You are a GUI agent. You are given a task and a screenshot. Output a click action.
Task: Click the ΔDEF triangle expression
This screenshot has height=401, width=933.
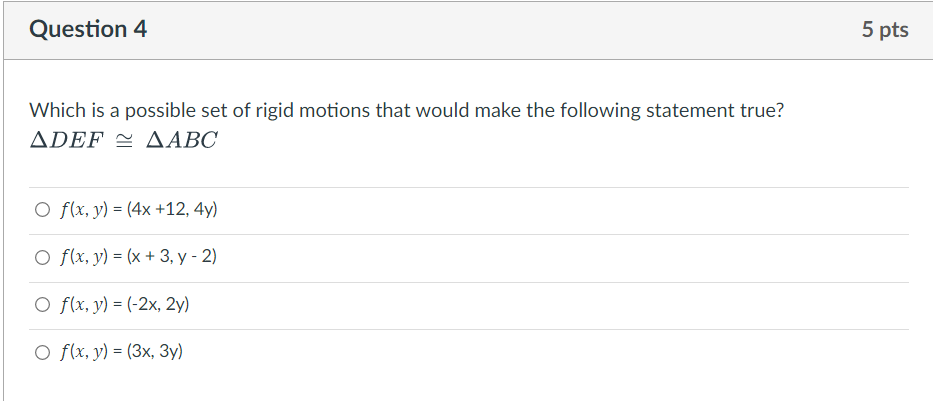tap(67, 141)
